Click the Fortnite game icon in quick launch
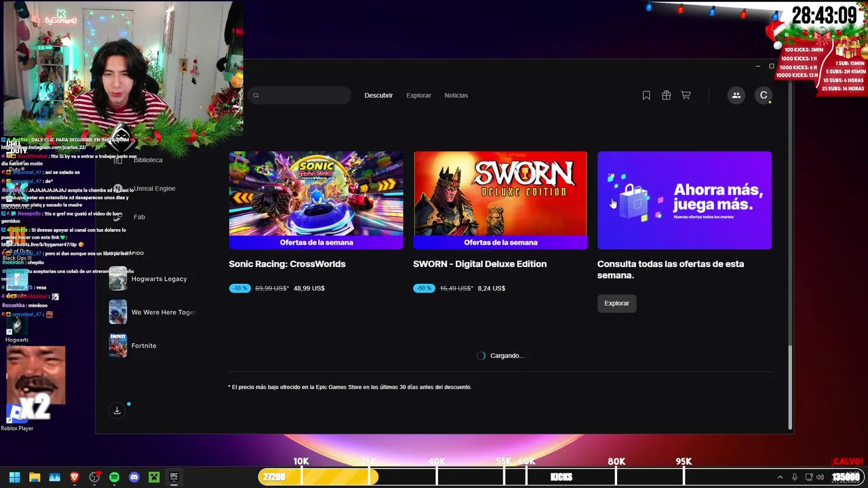 (x=118, y=346)
